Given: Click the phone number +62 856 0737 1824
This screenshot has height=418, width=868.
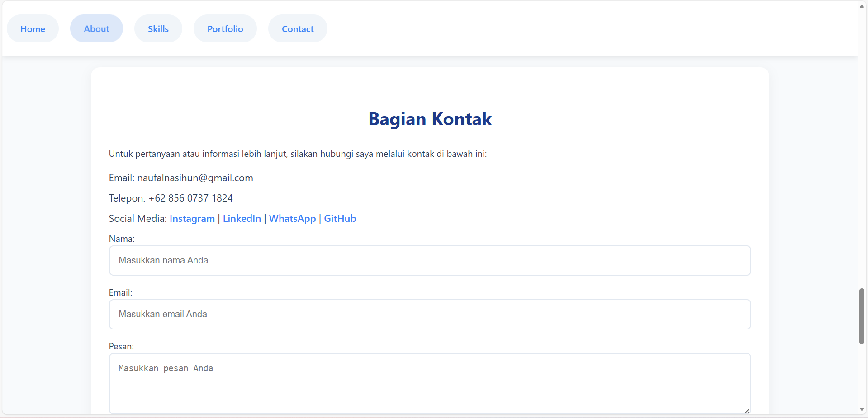Looking at the screenshot, I should pyautogui.click(x=190, y=198).
